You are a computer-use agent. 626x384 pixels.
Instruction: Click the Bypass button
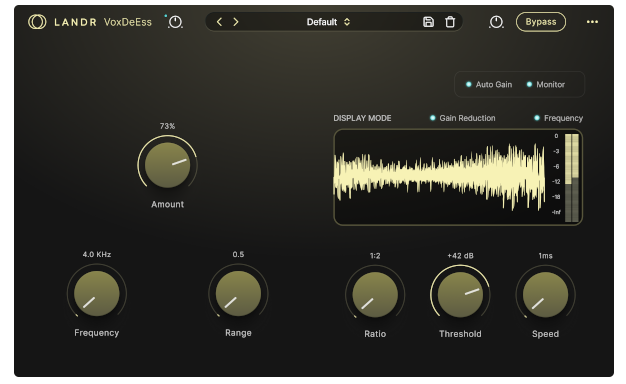point(541,22)
